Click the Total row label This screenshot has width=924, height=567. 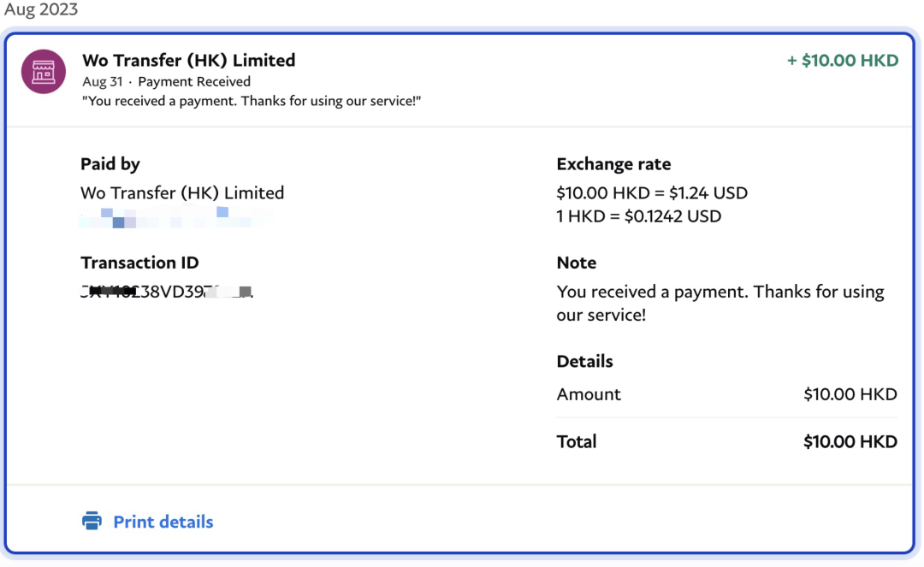tap(577, 441)
